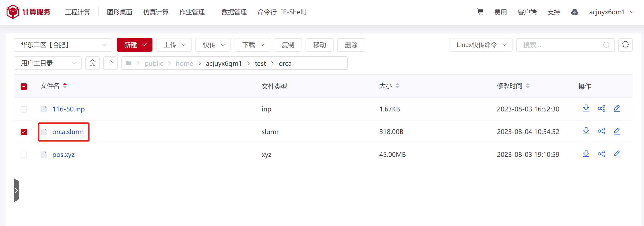Navigate to home in breadcrumb
Viewport: 644px width, 226px height.
(x=185, y=64)
